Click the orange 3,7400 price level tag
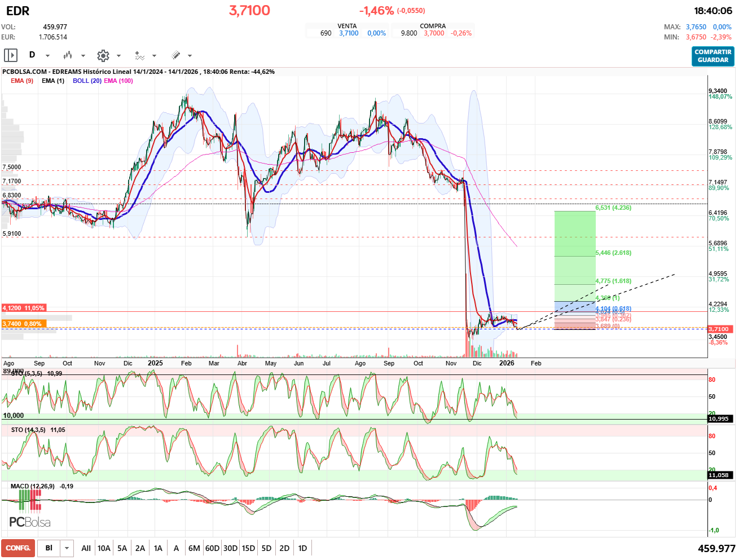The image size is (743, 560). pyautogui.click(x=23, y=324)
